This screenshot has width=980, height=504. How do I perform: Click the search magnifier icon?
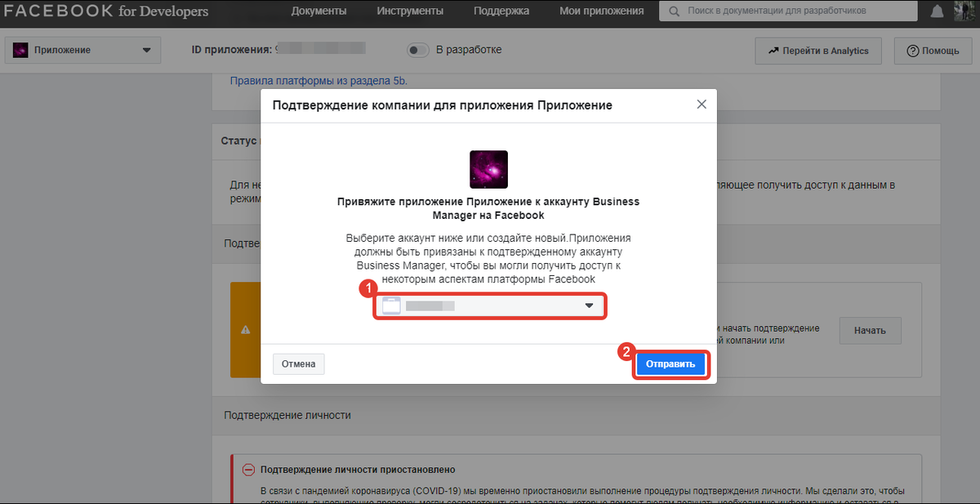675,11
